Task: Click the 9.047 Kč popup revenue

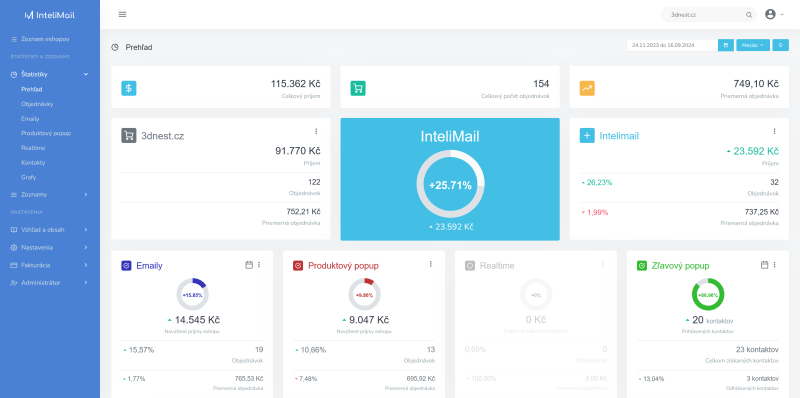Action: tap(369, 320)
